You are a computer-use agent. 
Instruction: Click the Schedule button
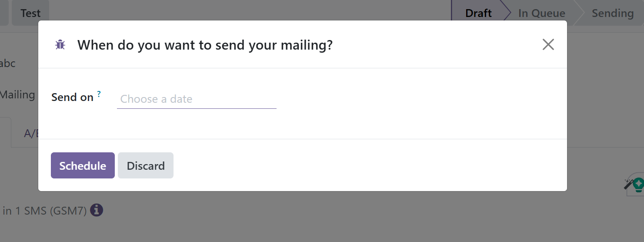83,165
